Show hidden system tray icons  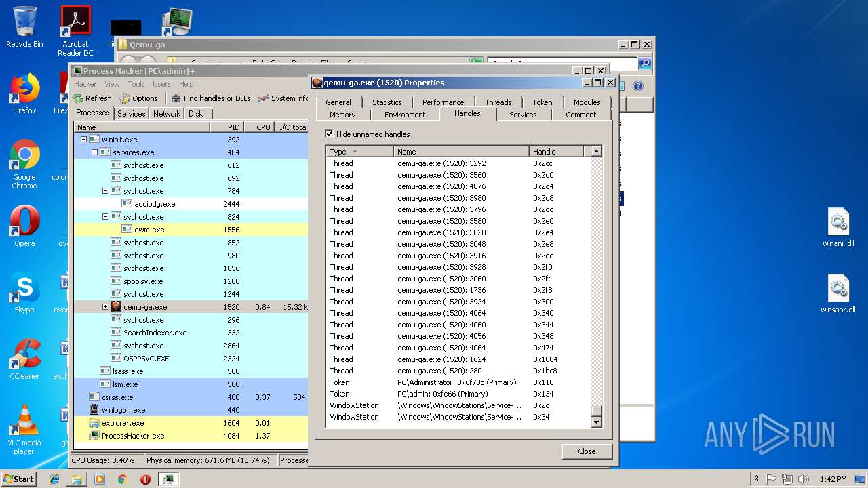(756, 479)
